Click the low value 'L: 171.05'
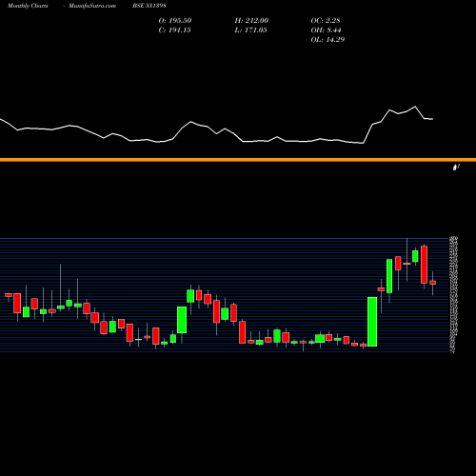Viewport: 476px width, 476px height. [250, 30]
